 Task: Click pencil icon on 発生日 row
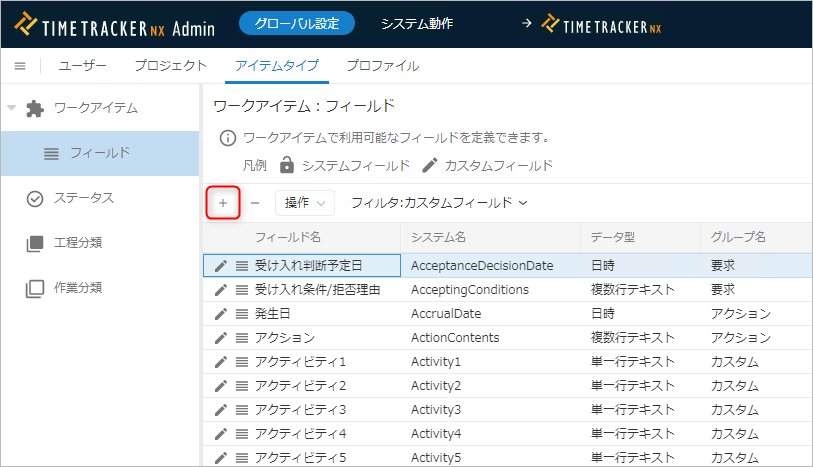pos(221,314)
